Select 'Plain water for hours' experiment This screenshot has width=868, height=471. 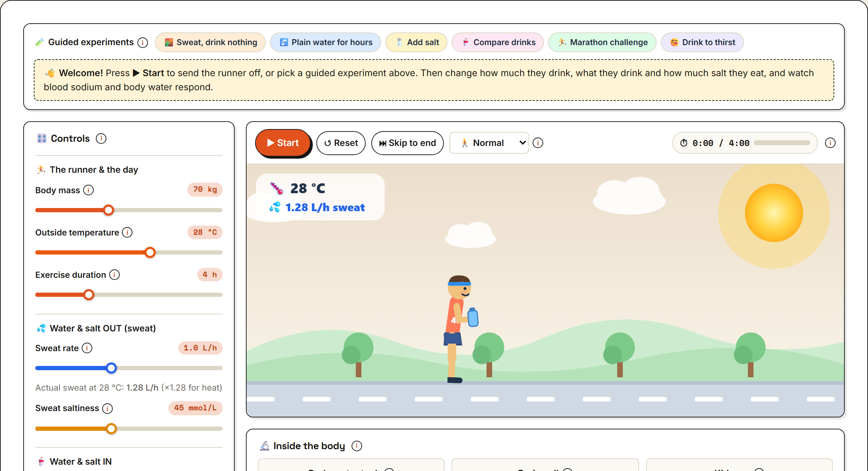click(x=325, y=42)
